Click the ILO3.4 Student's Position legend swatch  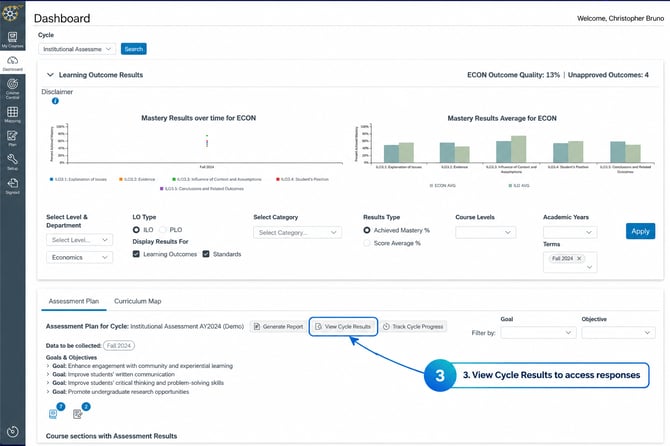click(278, 179)
